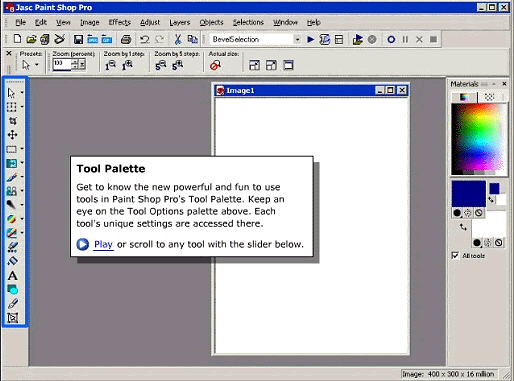Zoom in by 1 step
Viewport: 514px width, 381px height.
coord(127,65)
